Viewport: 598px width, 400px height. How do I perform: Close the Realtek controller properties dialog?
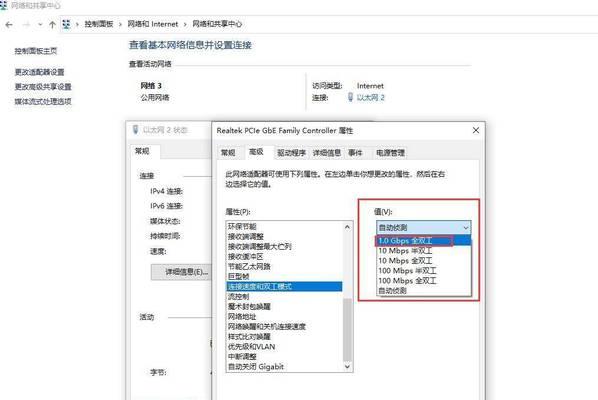[x=476, y=130]
